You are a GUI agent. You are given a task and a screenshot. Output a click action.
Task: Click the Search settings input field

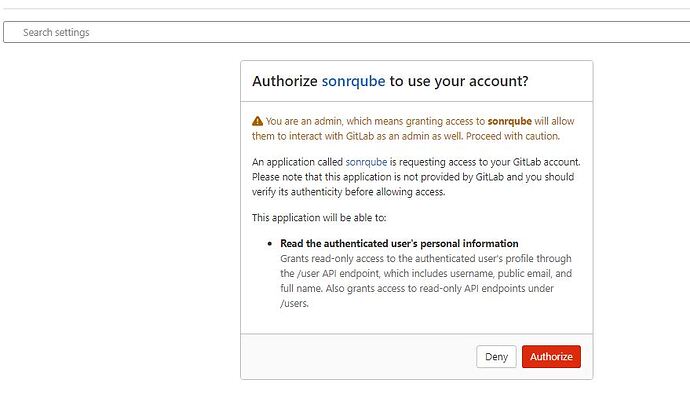click(x=345, y=32)
